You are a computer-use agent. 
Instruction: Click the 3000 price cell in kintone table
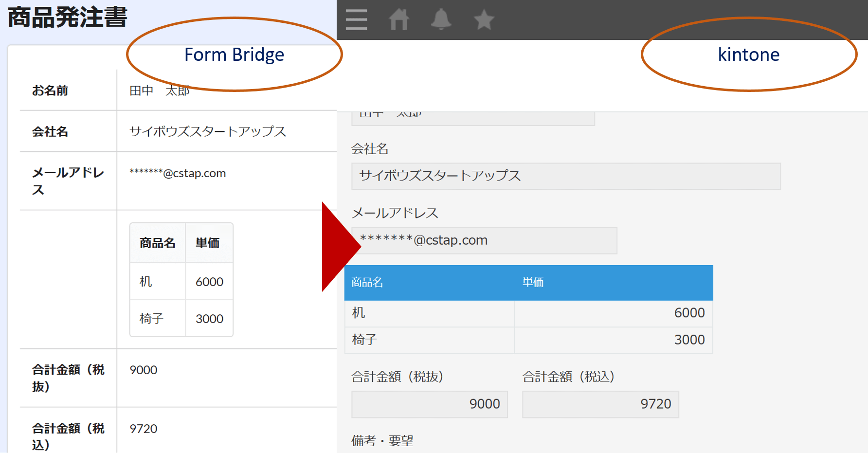614,340
